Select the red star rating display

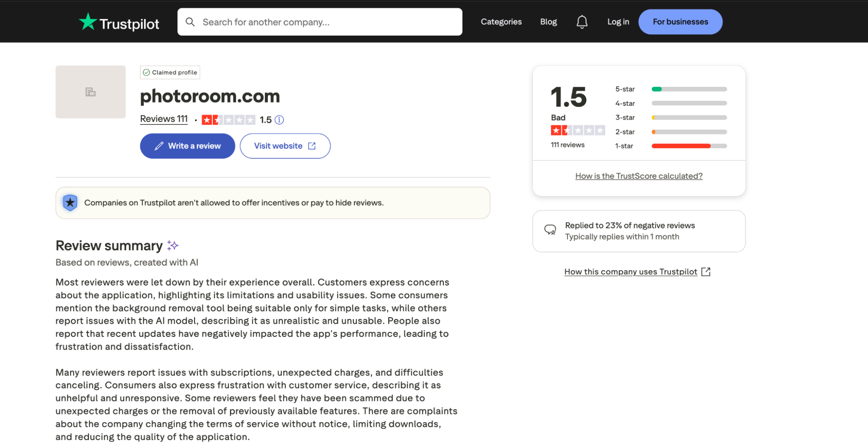click(x=229, y=120)
